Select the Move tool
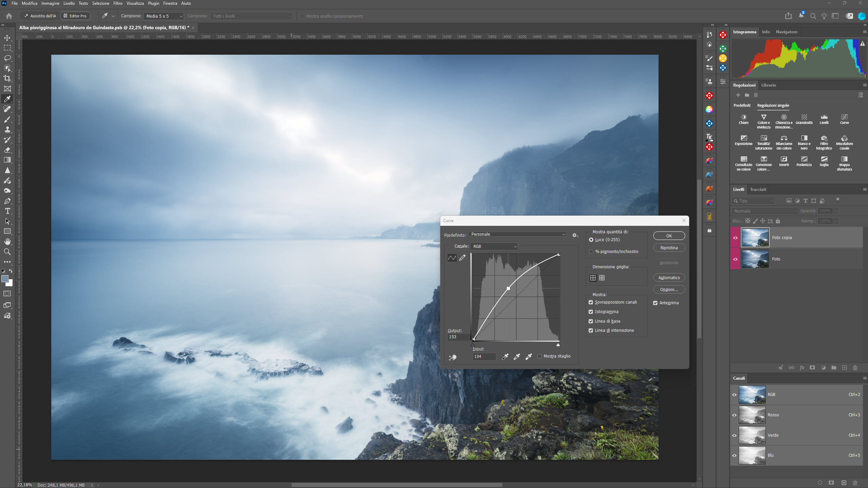 (7, 38)
